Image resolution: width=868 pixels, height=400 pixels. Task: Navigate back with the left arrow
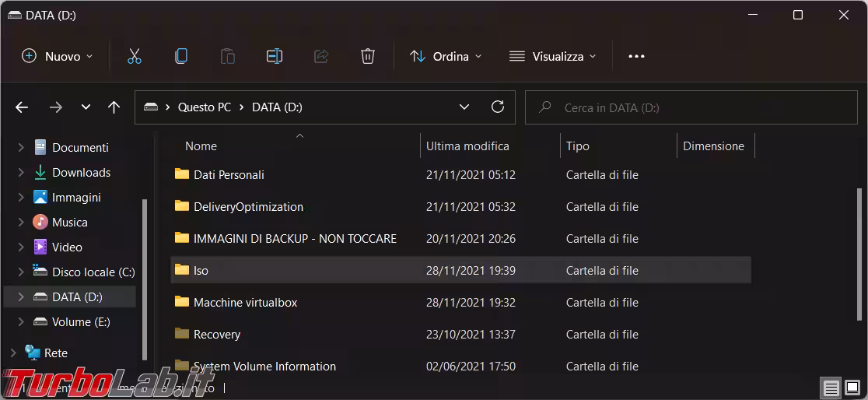click(22, 107)
